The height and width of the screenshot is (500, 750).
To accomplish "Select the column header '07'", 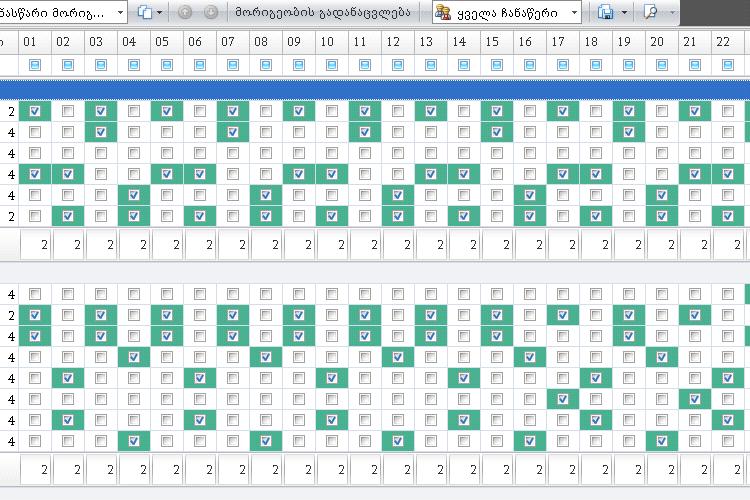I will 233,42.
